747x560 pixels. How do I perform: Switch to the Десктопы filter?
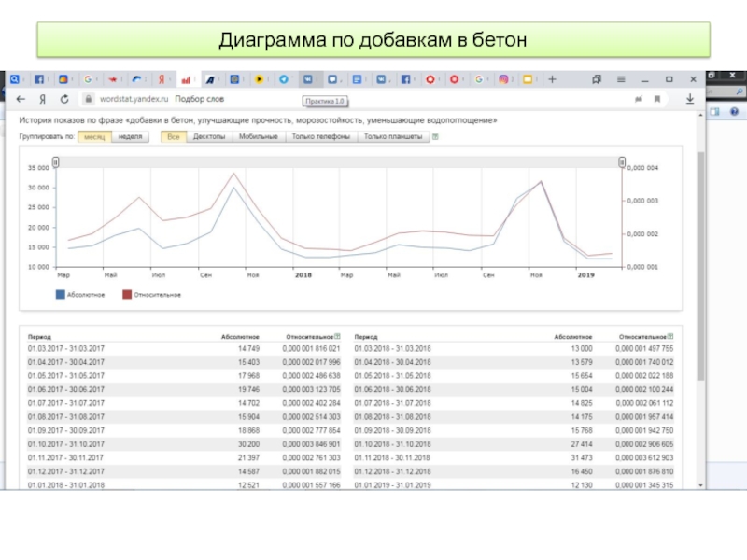click(x=208, y=136)
